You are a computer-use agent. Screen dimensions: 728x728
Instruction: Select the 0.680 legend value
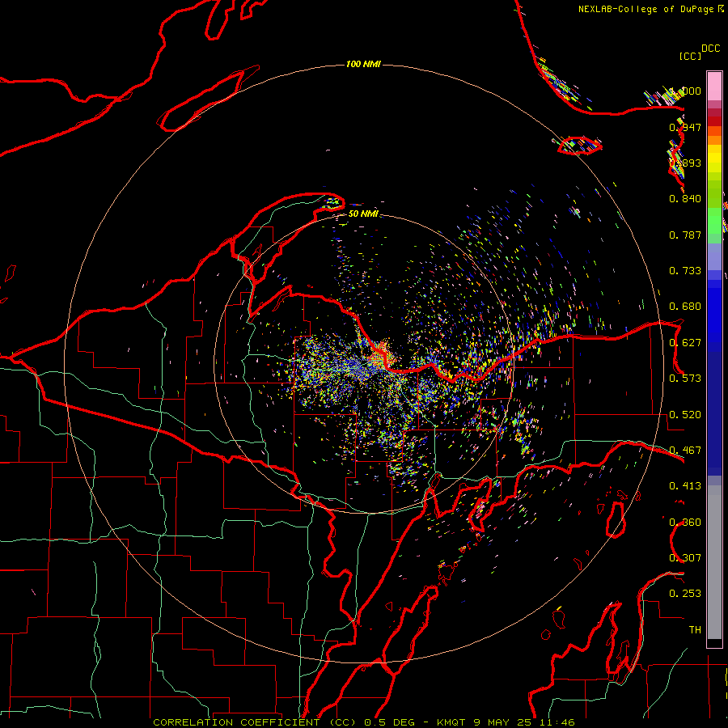[685, 307]
